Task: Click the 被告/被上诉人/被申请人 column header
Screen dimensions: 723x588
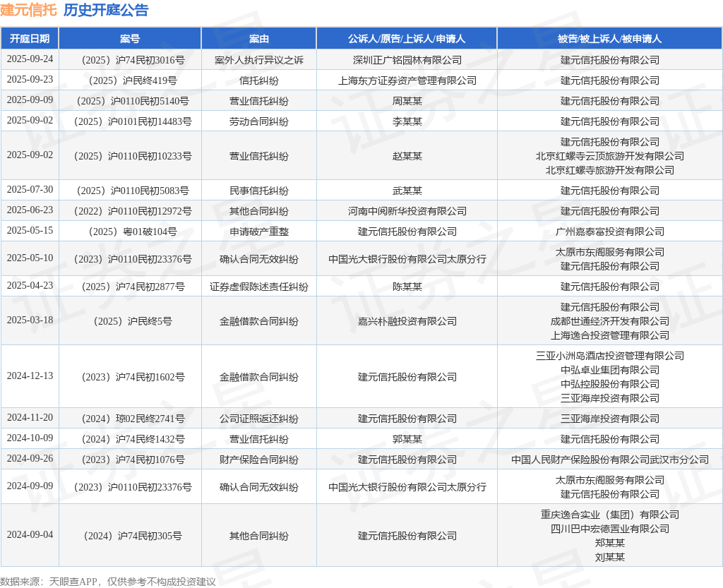Action: point(609,39)
